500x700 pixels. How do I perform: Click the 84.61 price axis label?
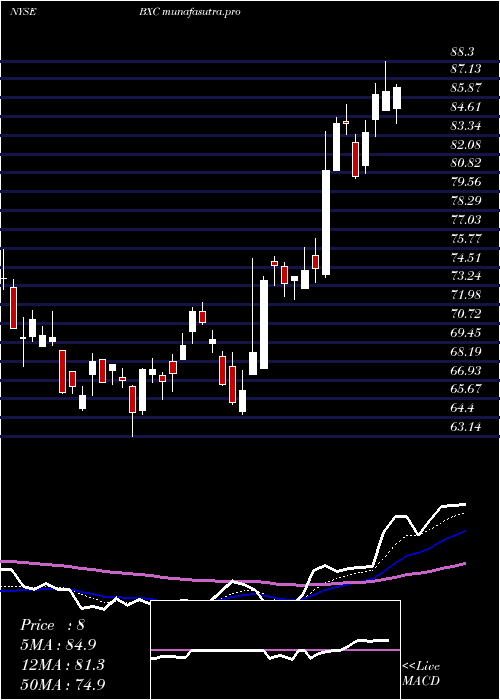(x=467, y=107)
